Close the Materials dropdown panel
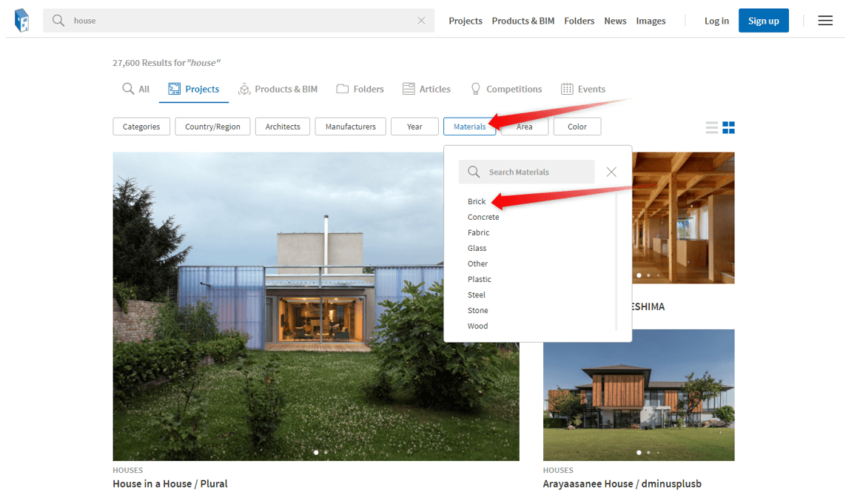The width and height of the screenshot is (860, 504). click(x=611, y=172)
